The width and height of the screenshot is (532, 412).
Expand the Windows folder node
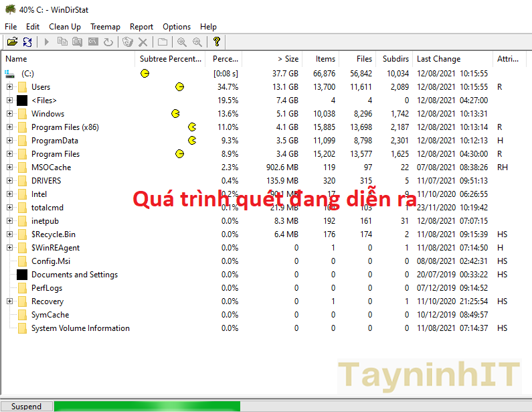pos(9,114)
